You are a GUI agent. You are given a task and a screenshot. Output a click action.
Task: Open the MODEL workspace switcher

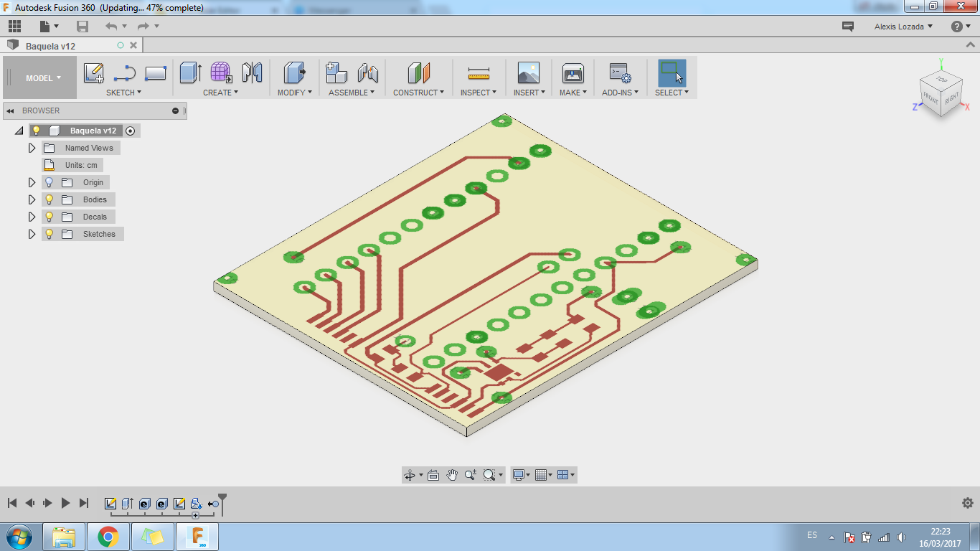pyautogui.click(x=39, y=77)
